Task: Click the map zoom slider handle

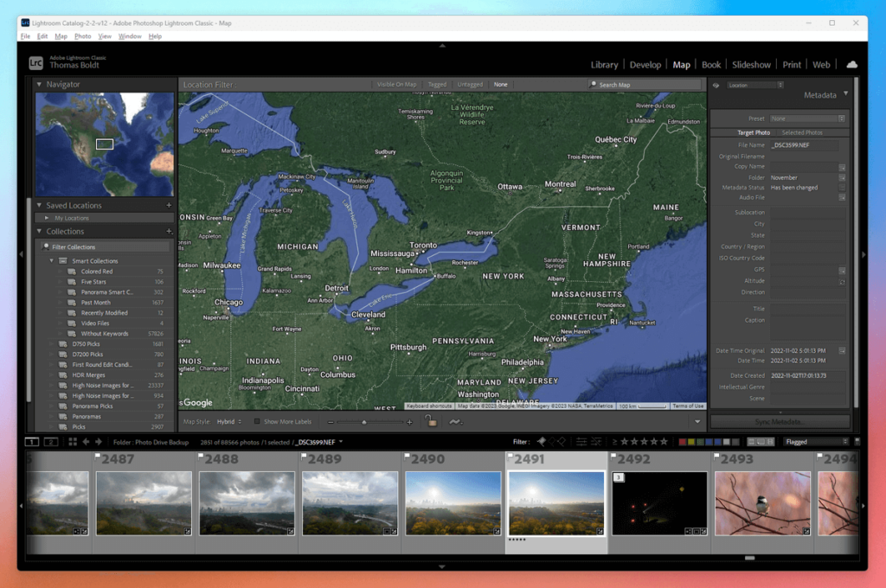Action: pyautogui.click(x=364, y=423)
